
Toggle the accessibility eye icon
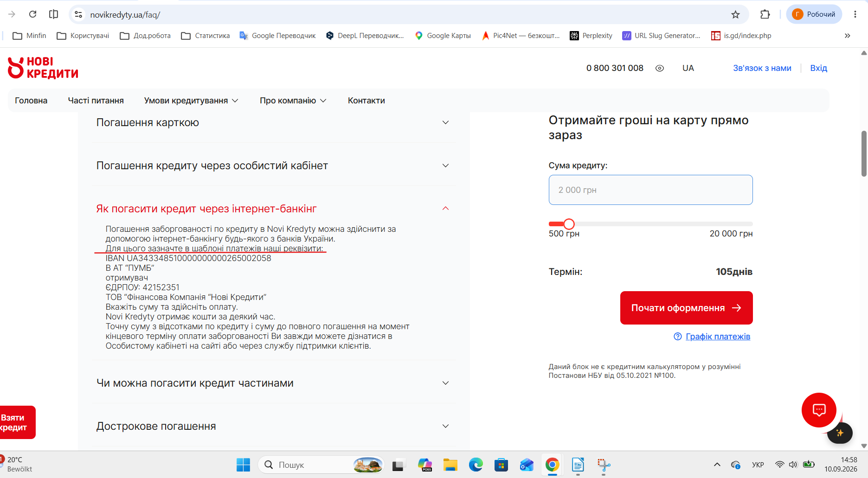pyautogui.click(x=660, y=68)
